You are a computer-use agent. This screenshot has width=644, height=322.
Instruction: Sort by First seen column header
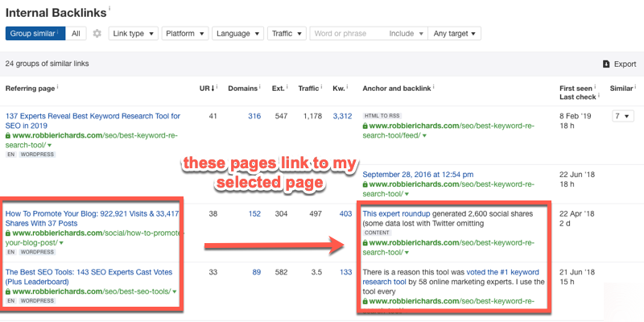[x=576, y=89]
